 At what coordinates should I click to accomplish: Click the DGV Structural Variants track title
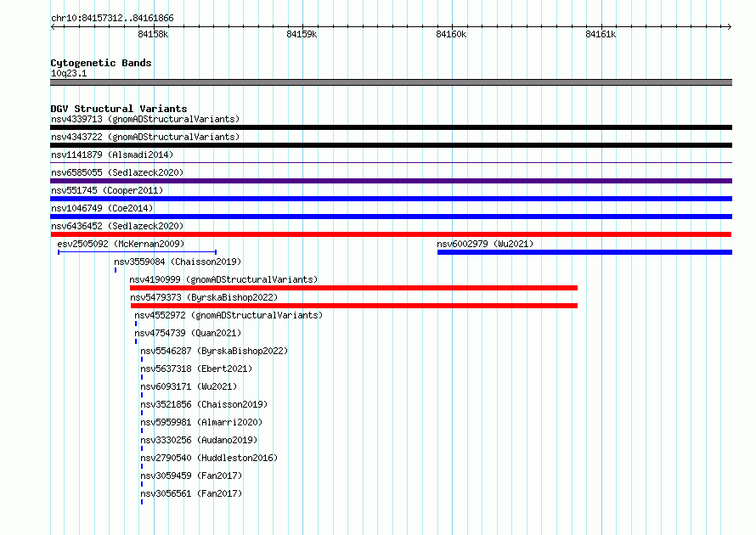coord(119,109)
